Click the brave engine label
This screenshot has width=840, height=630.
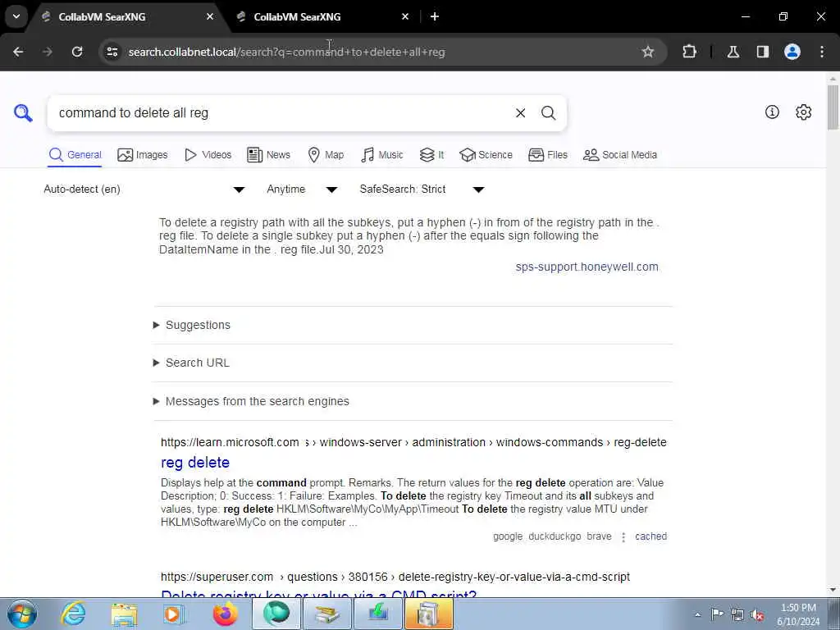(x=599, y=536)
